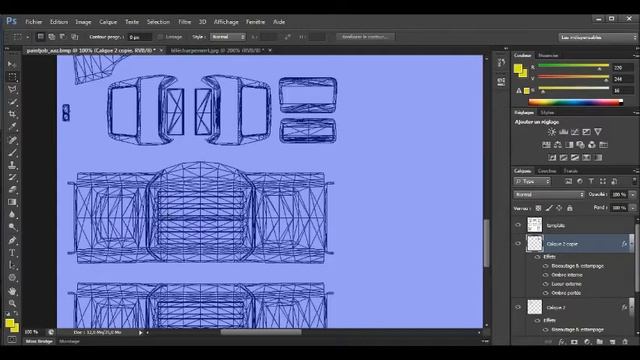Add a Vibrance adjustment (triangle icon)
This screenshot has width=640, height=360.
[x=598, y=132]
